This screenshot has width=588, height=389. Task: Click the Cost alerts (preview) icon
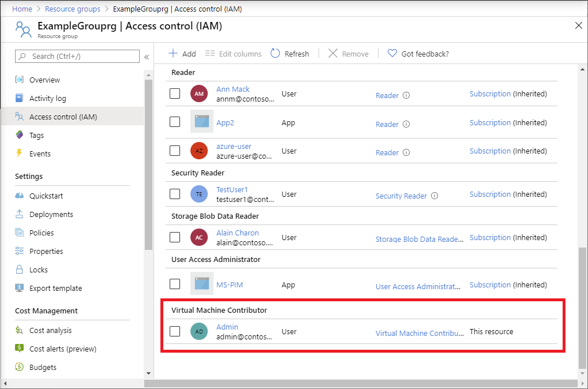coord(20,348)
